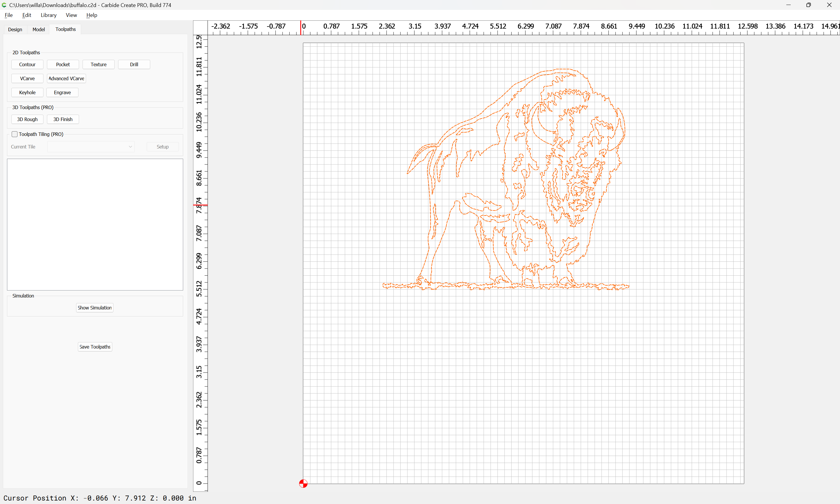Click the empty toolpath list box
This screenshot has height=504, width=840.
pyautogui.click(x=95, y=225)
